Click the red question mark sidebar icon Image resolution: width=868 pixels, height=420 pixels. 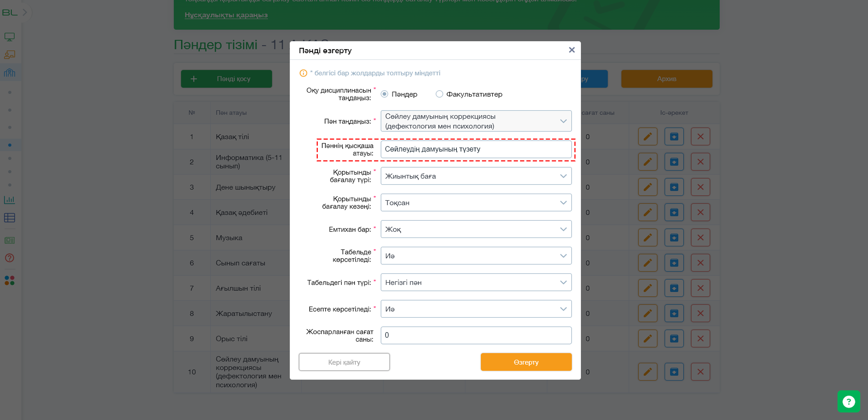point(9,258)
